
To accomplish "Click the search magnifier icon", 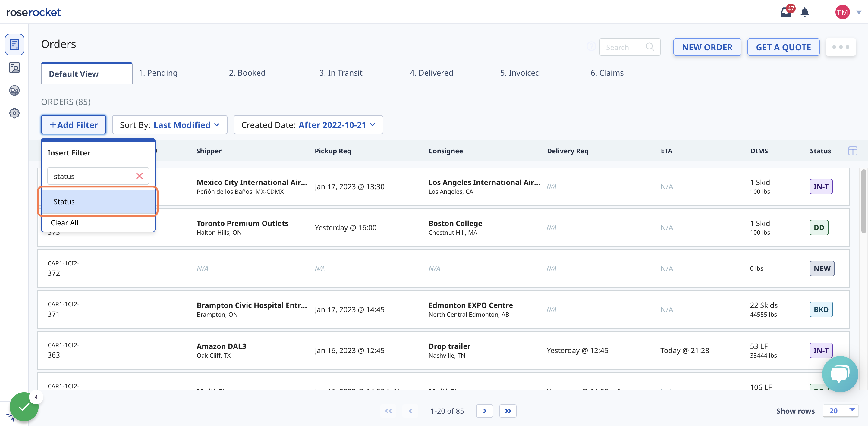I will (650, 47).
